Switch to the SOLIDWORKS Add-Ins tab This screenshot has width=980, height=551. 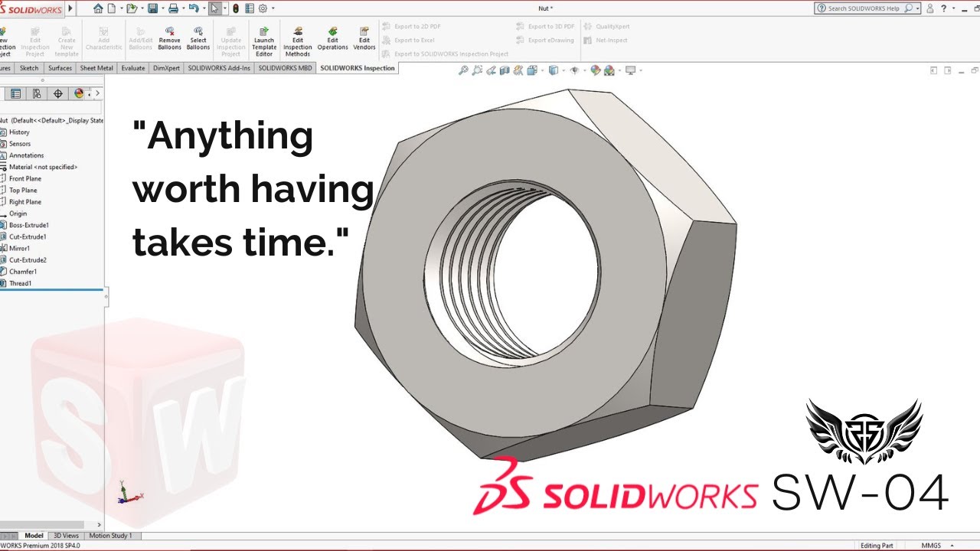[219, 68]
